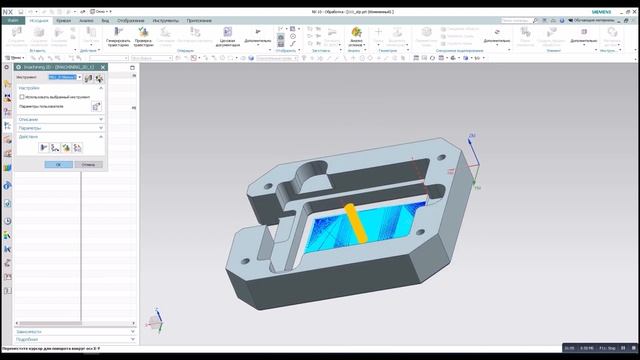Click List icon in dialog Actions section
Viewport: 640px width, 360px height.
(x=77, y=147)
